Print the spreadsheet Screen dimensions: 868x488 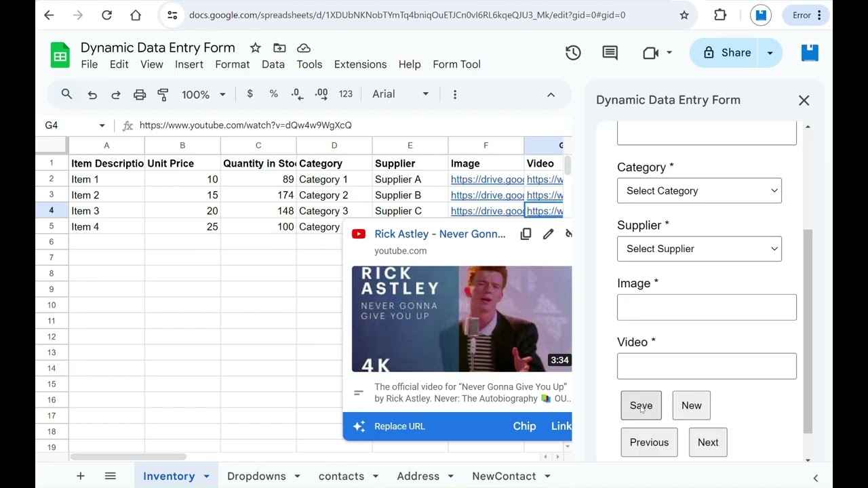(140, 95)
